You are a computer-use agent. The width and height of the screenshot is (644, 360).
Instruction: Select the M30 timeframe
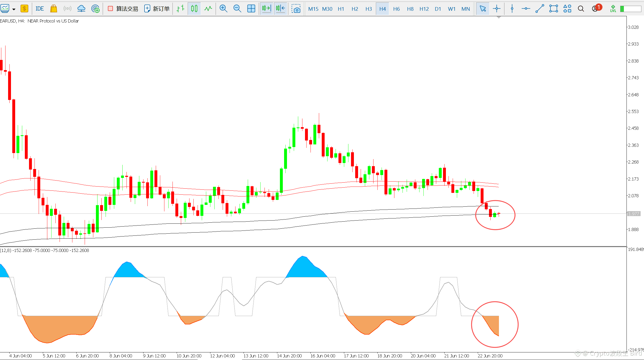coord(327,9)
